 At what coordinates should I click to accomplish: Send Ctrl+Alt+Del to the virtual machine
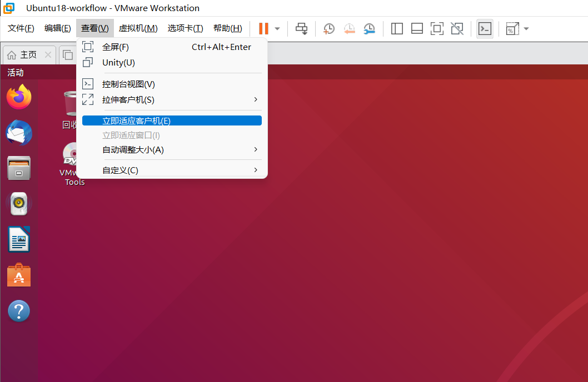[x=301, y=28]
